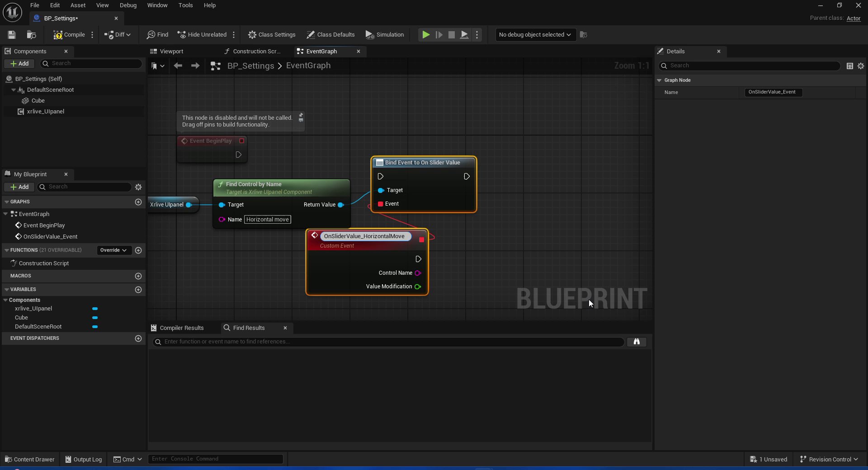Toggle Hide Unrelated nodes
This screenshot has height=470, width=868.
(x=202, y=35)
